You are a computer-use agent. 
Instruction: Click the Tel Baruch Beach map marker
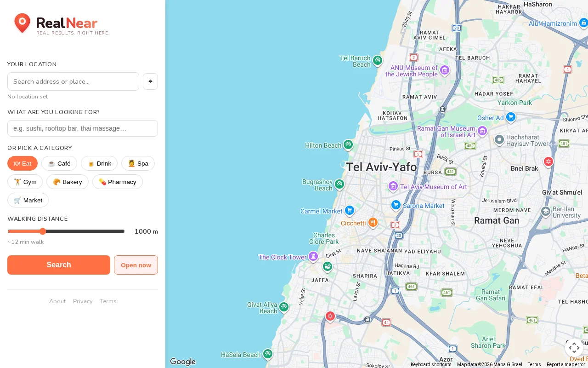click(x=378, y=60)
